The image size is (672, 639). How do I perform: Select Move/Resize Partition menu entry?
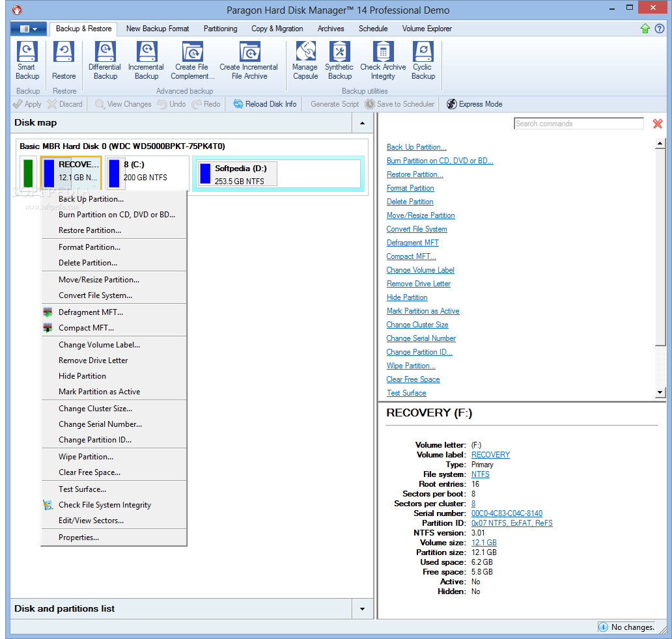tap(114, 280)
